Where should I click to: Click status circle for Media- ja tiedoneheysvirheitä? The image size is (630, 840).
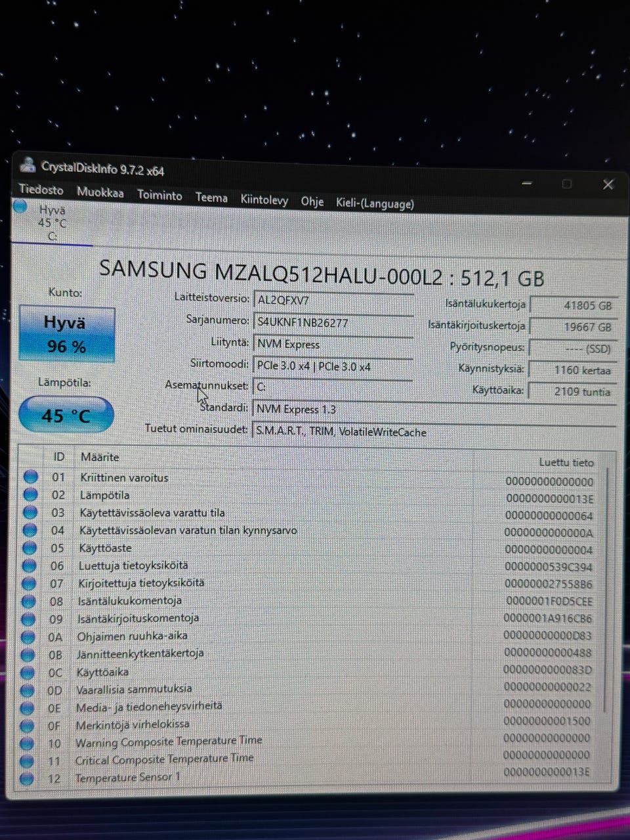[x=27, y=708]
